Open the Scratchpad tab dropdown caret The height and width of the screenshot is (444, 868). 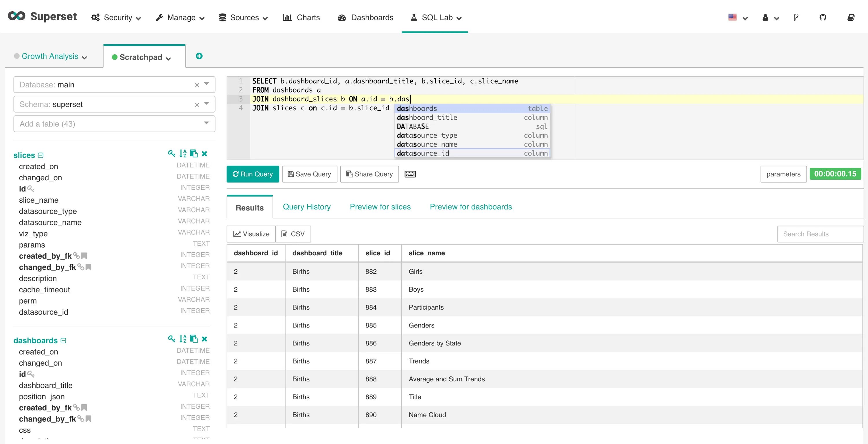[x=168, y=58]
